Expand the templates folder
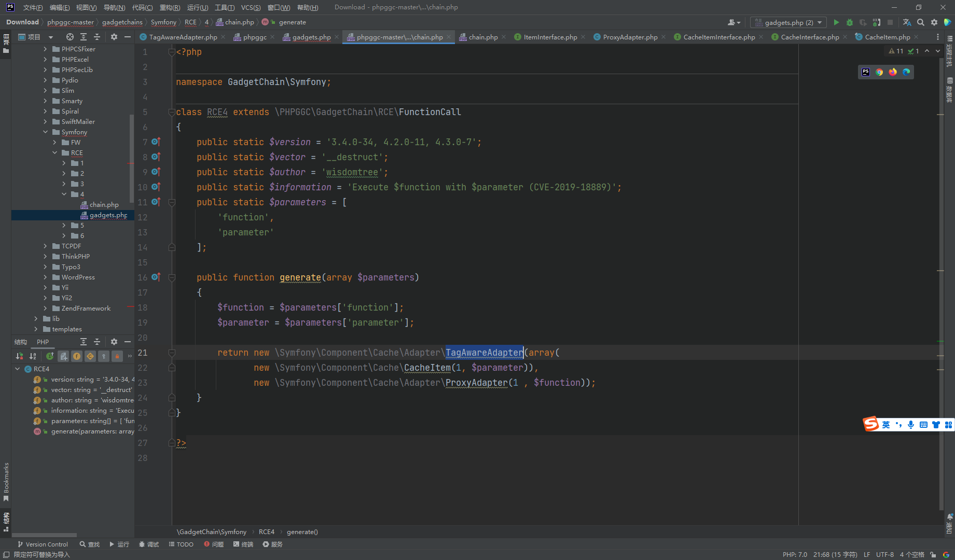Image resolution: width=955 pixels, height=560 pixels. point(36,329)
